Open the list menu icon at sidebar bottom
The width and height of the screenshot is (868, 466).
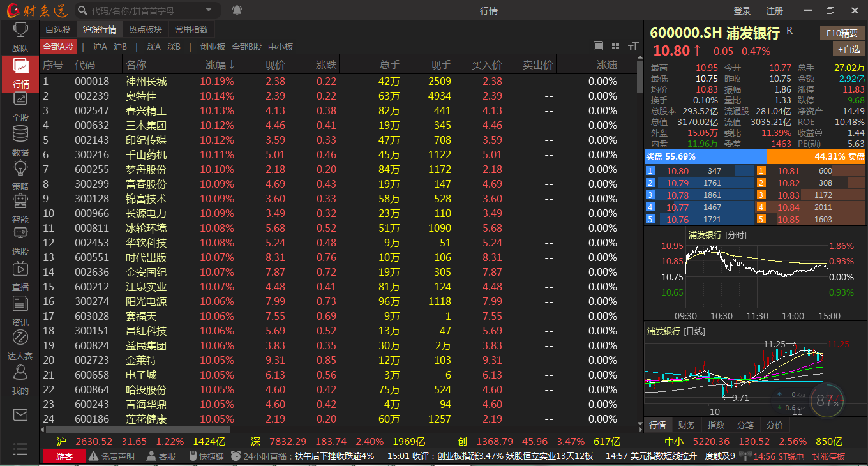pyautogui.click(x=20, y=449)
